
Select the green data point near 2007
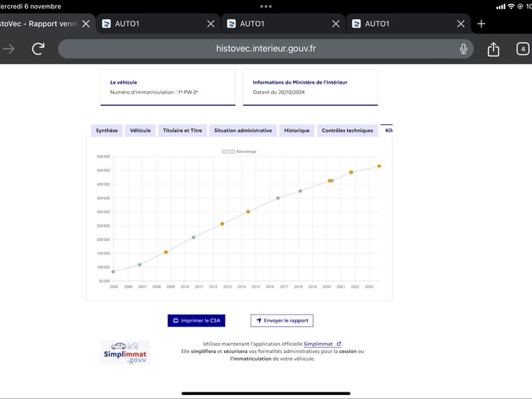(140, 265)
